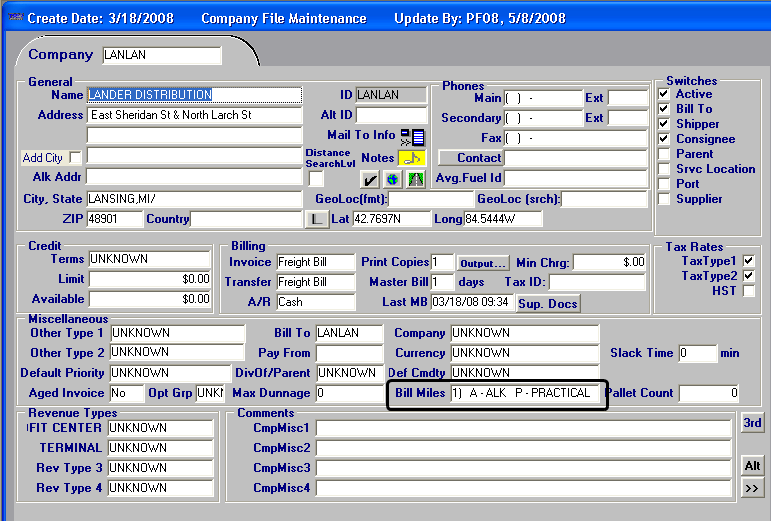The height and width of the screenshot is (521, 771).
Task: Click the checkmark icon below Notes
Action: tap(369, 179)
